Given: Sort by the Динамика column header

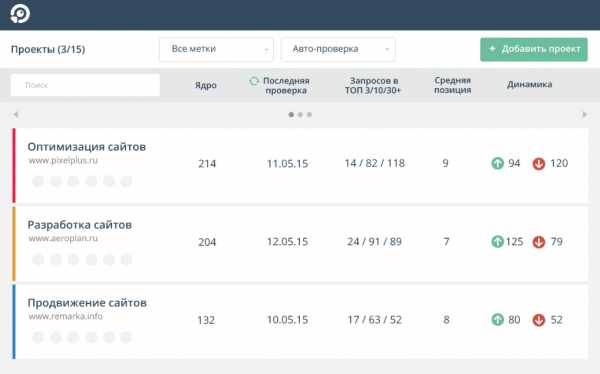Looking at the screenshot, I should click(530, 84).
